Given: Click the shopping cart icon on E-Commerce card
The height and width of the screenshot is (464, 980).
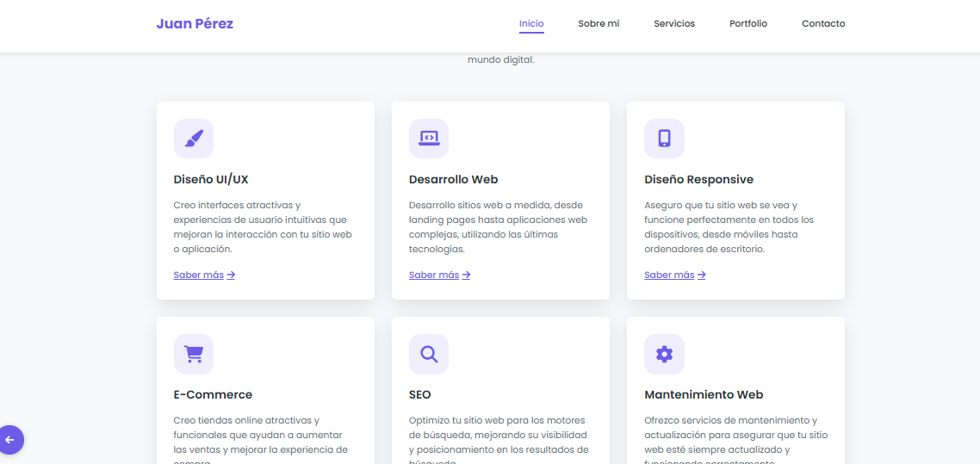Looking at the screenshot, I should click(x=194, y=354).
